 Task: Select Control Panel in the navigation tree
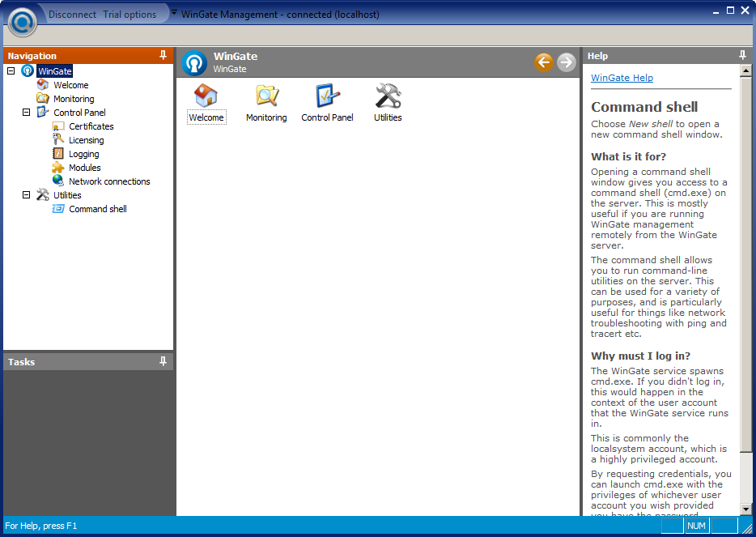[x=79, y=113]
